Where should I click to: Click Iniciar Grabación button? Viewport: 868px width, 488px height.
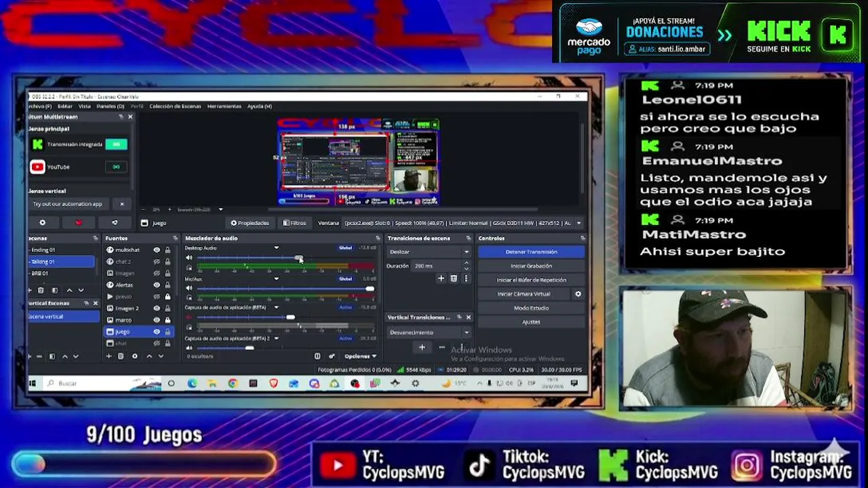pos(531,266)
